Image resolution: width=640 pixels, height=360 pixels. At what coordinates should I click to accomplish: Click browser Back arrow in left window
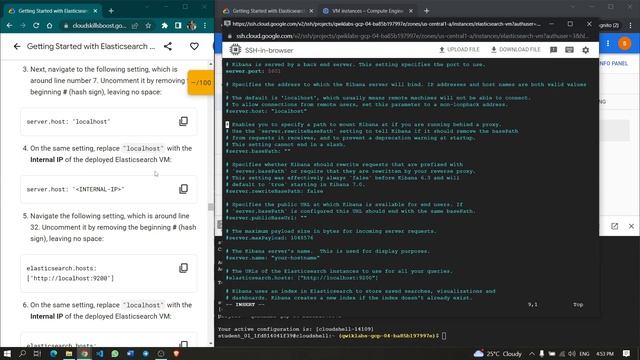pos(9,25)
